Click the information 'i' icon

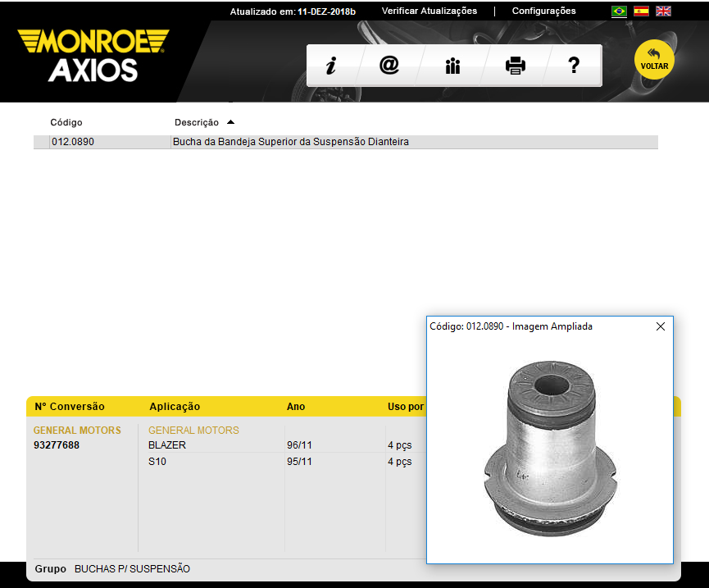[x=331, y=66]
